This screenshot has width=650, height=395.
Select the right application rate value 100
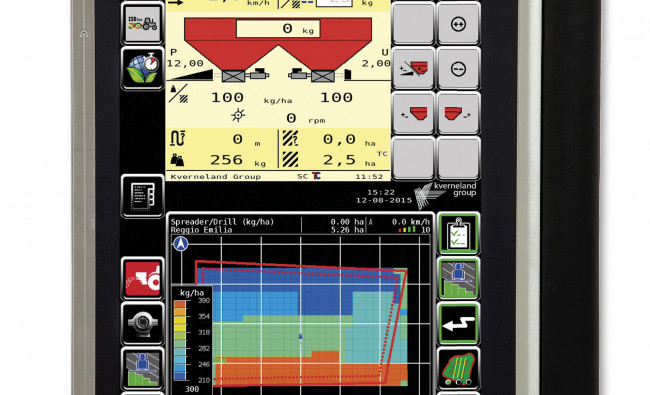pyautogui.click(x=336, y=98)
